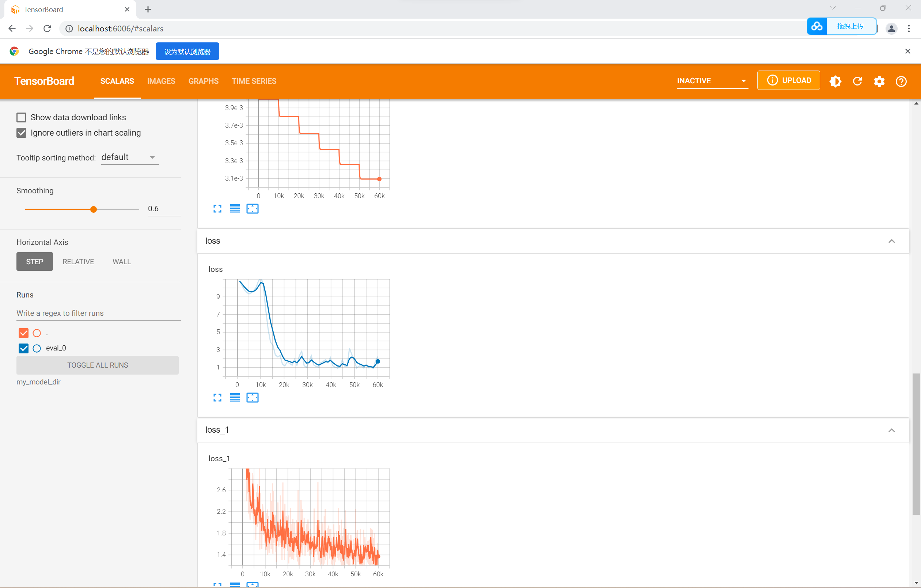Open the help question mark icon
921x588 pixels.
click(901, 81)
